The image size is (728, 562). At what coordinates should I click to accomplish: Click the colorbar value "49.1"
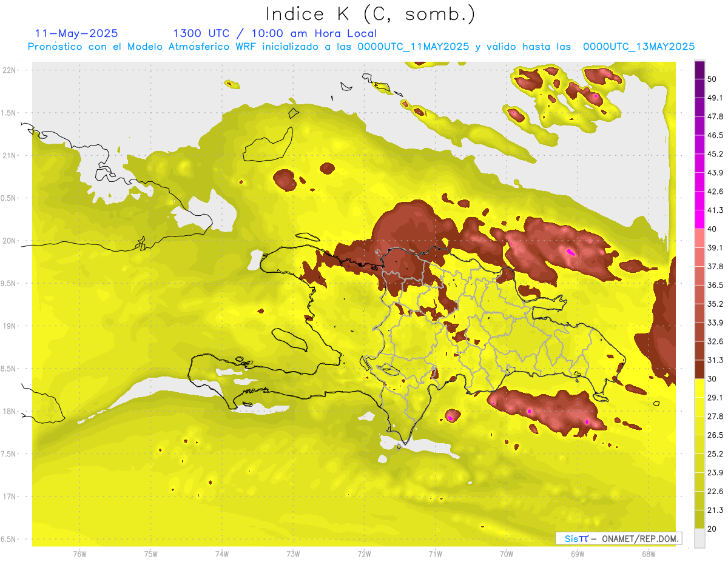click(x=715, y=98)
